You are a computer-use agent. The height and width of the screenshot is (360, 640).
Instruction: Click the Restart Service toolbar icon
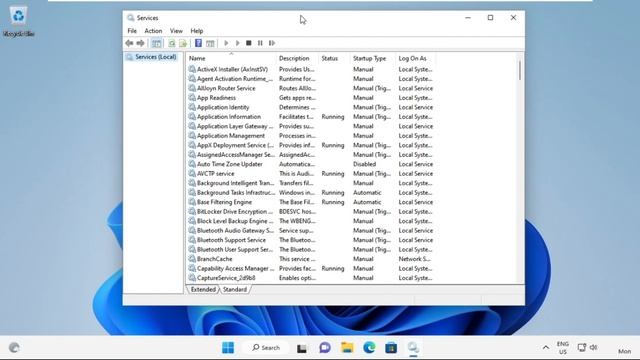point(272,43)
